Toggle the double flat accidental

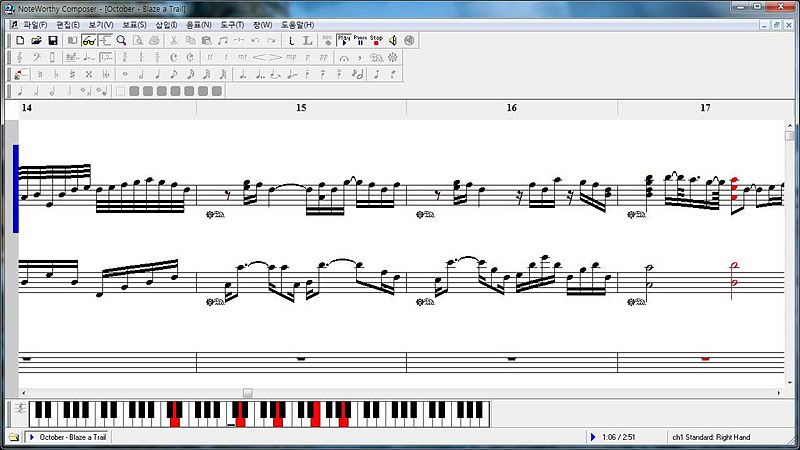(105, 74)
